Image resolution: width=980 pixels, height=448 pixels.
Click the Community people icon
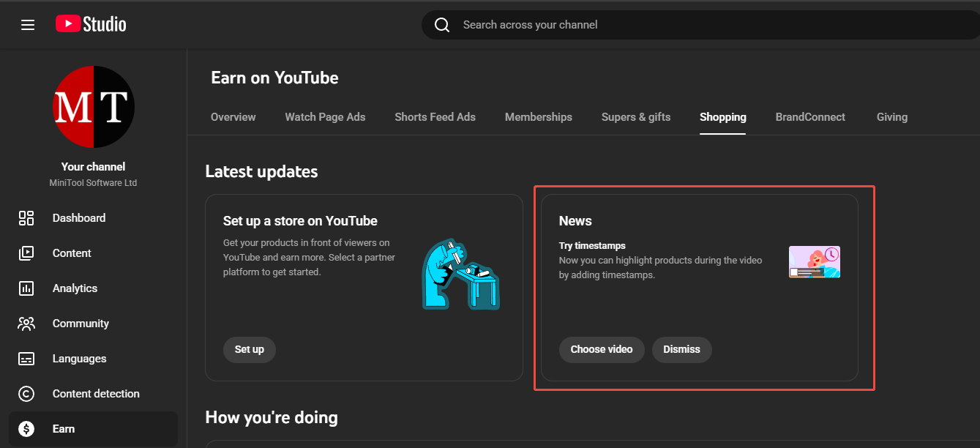tap(26, 323)
